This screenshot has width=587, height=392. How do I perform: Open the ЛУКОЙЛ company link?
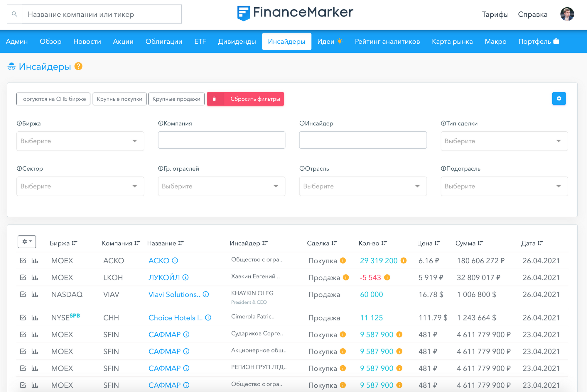coord(164,277)
